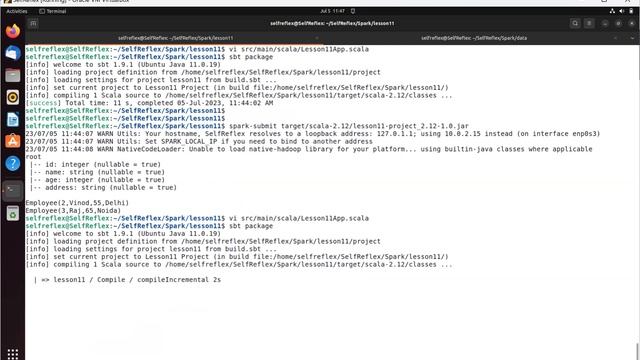Screen dimensions: 640x360
Task: Click the battery icon in system tray
Action: coord(631,11)
